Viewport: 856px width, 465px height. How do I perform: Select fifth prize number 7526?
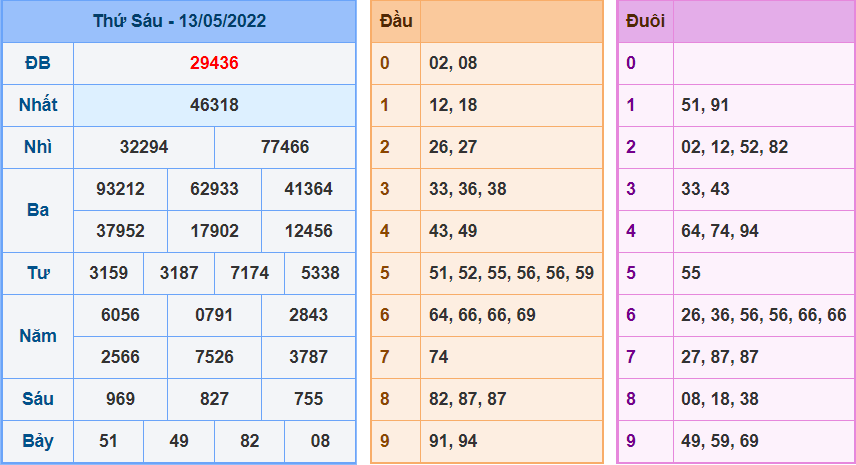(214, 357)
